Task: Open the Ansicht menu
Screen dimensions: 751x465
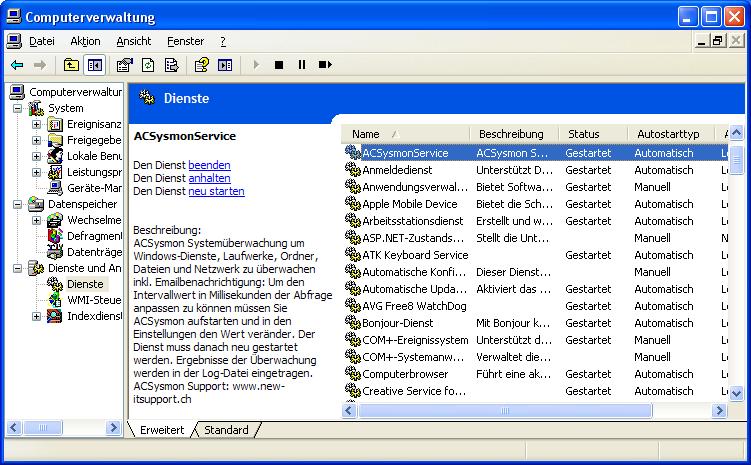Action: (x=134, y=41)
